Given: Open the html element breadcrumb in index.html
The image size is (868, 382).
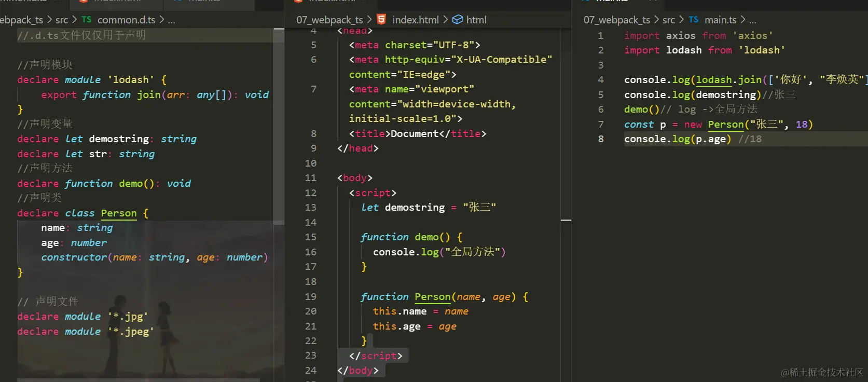Looking at the screenshot, I should click(476, 20).
